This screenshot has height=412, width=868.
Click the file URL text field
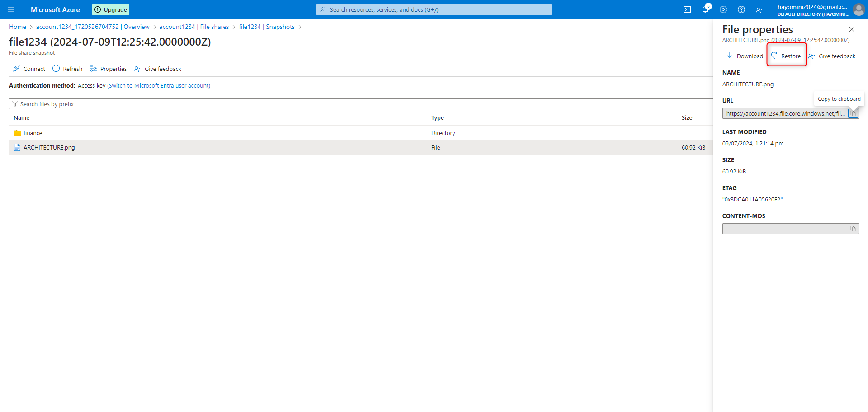[x=785, y=114]
